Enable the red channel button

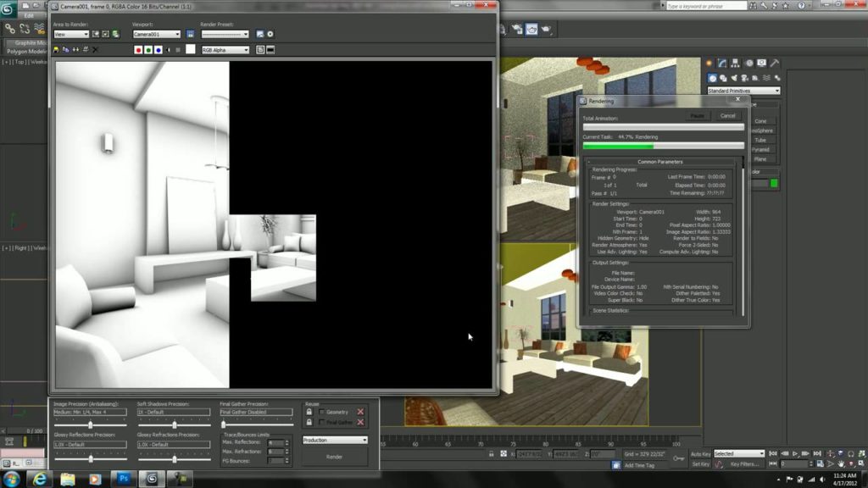pos(138,50)
